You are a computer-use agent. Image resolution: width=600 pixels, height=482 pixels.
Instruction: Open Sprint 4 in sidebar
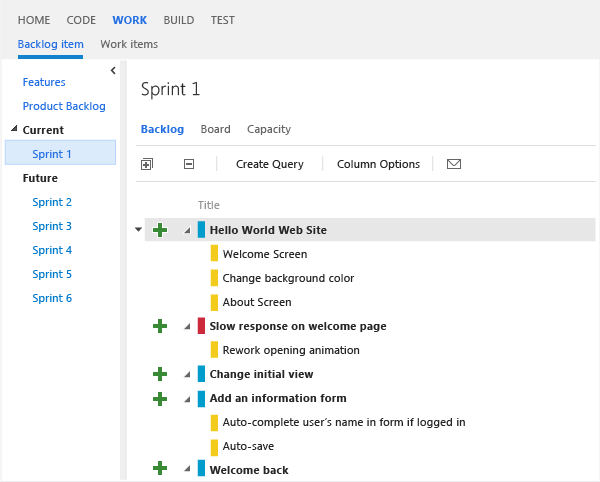click(52, 250)
